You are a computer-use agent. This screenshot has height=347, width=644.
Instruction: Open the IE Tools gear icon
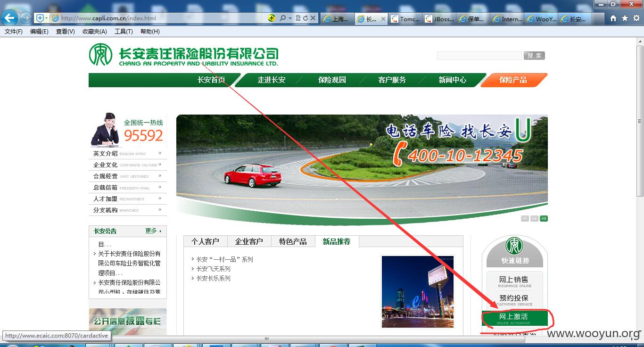tap(636, 18)
